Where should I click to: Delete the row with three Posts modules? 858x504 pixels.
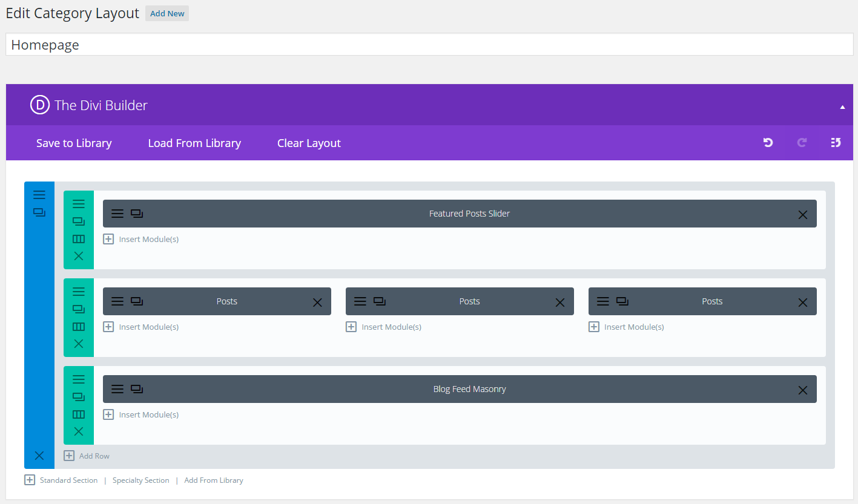(79, 344)
